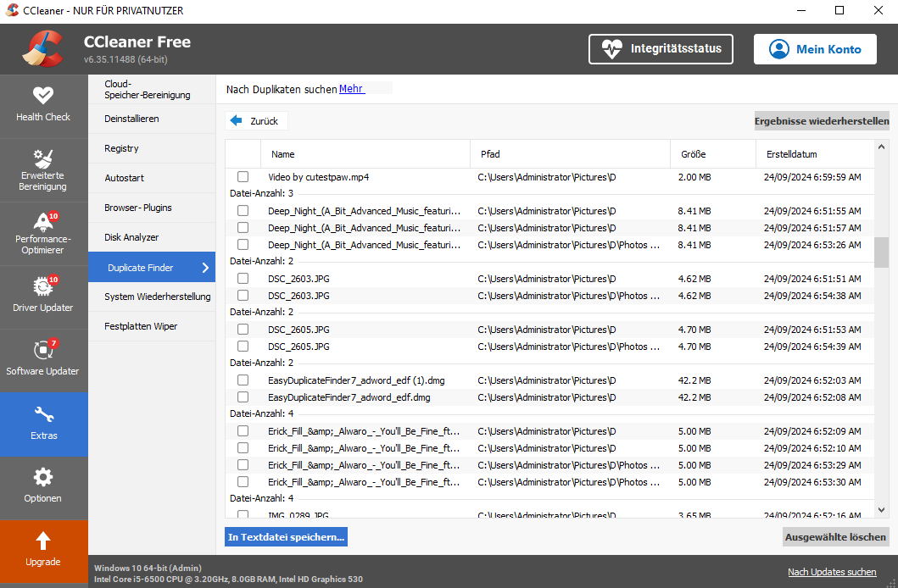This screenshot has height=588, width=898.
Task: Open the Optionen gear icon
Action: click(x=43, y=477)
